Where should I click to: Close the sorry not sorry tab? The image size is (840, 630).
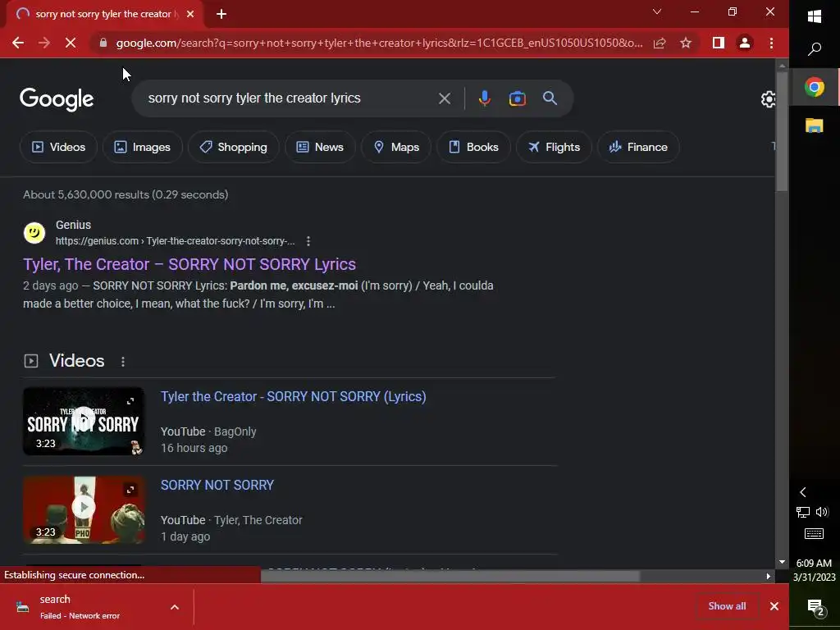click(190, 14)
